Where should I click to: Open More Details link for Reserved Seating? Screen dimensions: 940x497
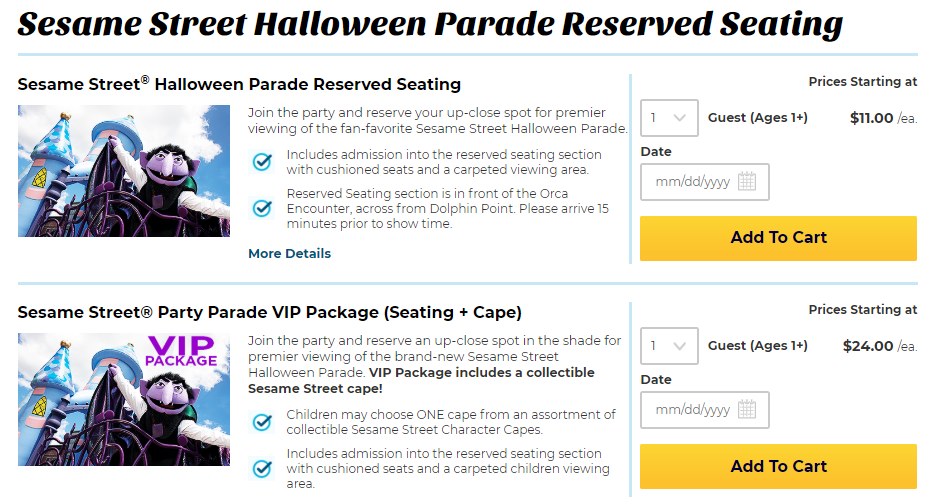290,254
